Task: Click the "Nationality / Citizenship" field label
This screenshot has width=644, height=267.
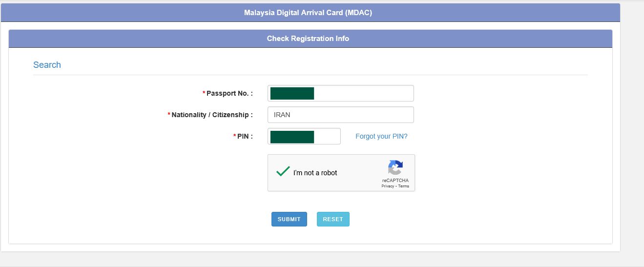Action: pyautogui.click(x=212, y=115)
